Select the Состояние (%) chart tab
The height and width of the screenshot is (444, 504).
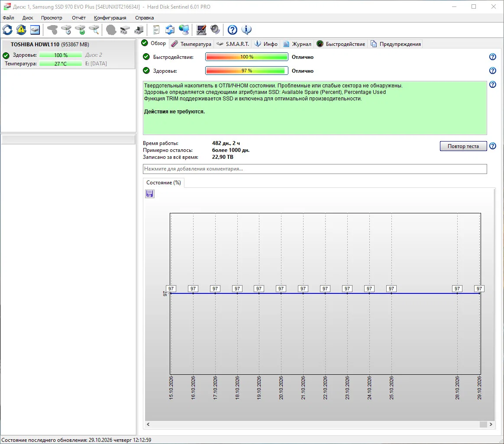point(164,183)
